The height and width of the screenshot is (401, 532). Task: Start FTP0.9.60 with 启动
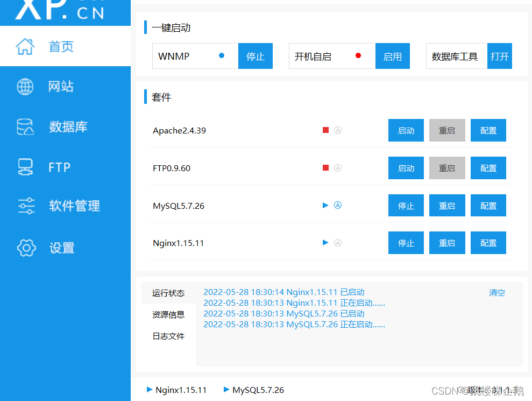point(406,168)
